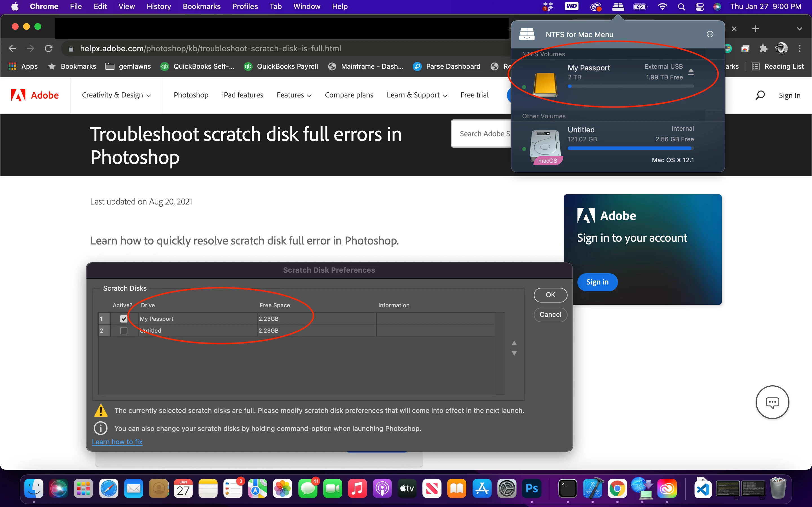Enable the Untitled scratch disk checkbox
Image resolution: width=812 pixels, height=507 pixels.
pos(123,331)
